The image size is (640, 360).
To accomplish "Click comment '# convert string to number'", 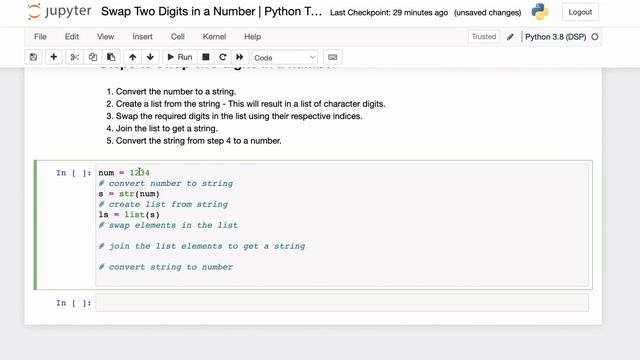I will click(165, 267).
